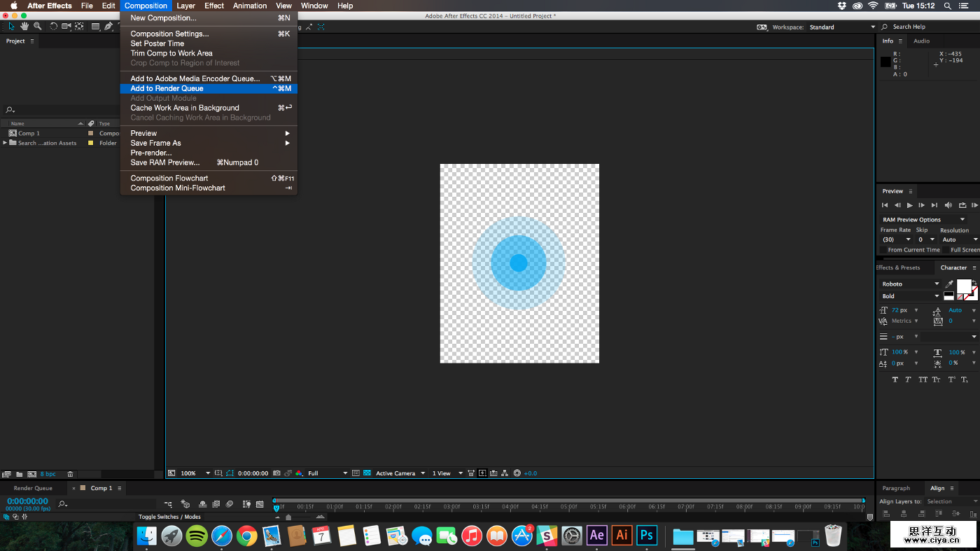Image resolution: width=980 pixels, height=551 pixels.
Task: Select the Zoom tool
Action: click(x=37, y=27)
